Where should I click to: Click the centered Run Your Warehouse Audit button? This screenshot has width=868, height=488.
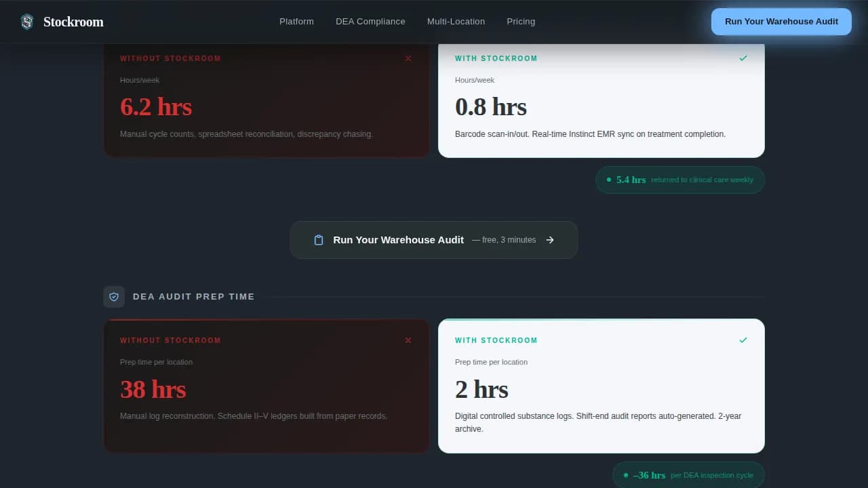434,240
